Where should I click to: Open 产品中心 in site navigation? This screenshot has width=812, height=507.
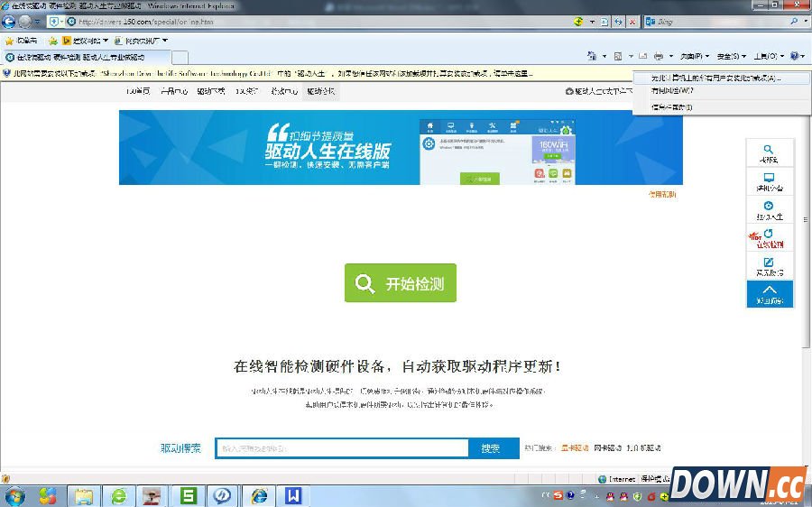pos(174,91)
